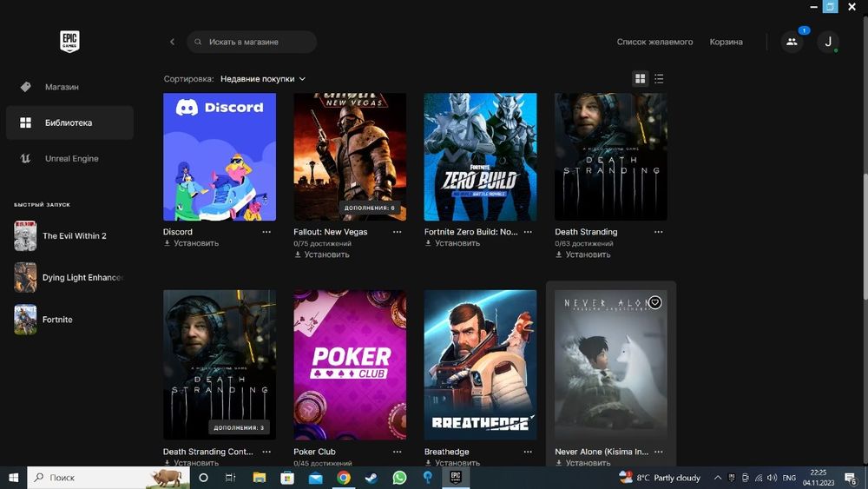Open Google Chrome from taskbar

point(344,478)
